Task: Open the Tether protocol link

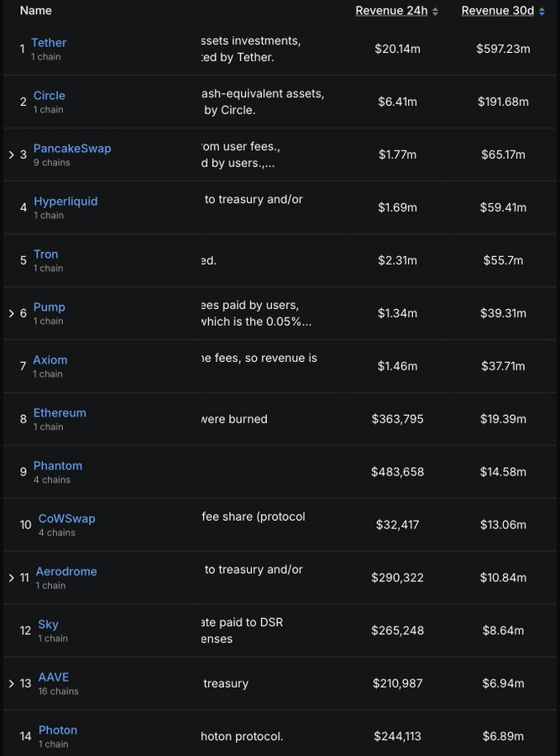Action: point(49,43)
